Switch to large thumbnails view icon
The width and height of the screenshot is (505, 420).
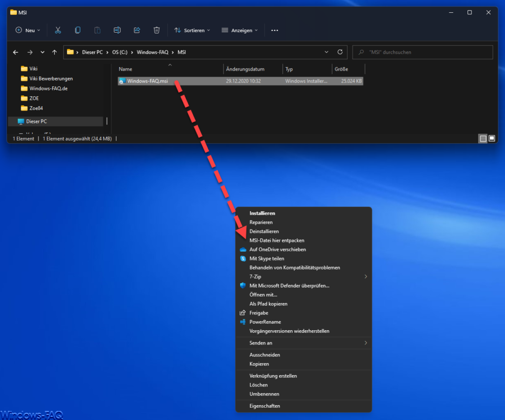pos(492,139)
